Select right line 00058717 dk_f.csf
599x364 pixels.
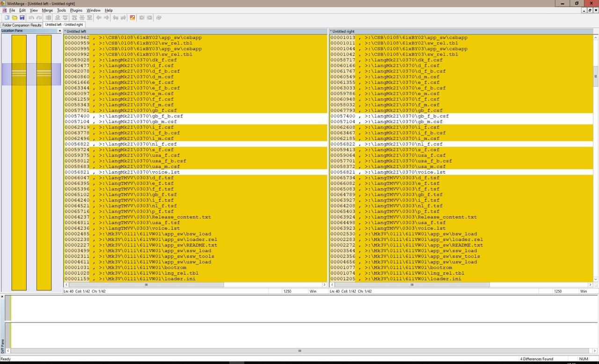[461, 60]
